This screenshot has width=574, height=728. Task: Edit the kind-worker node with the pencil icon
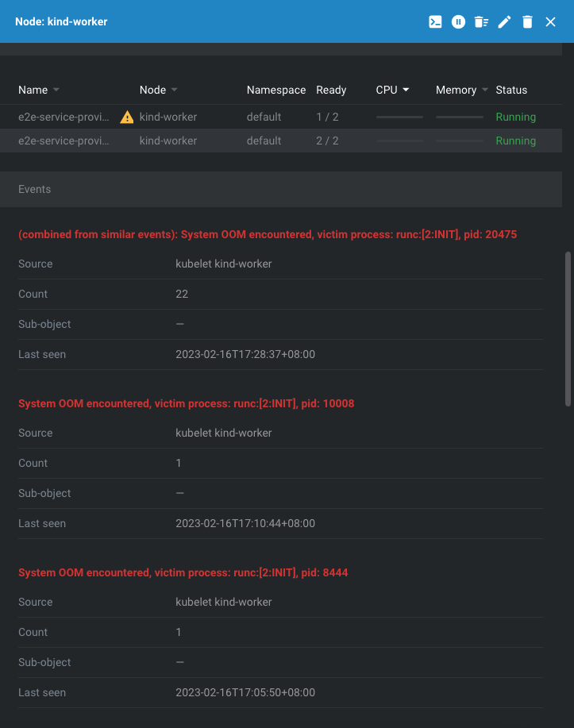click(x=504, y=21)
